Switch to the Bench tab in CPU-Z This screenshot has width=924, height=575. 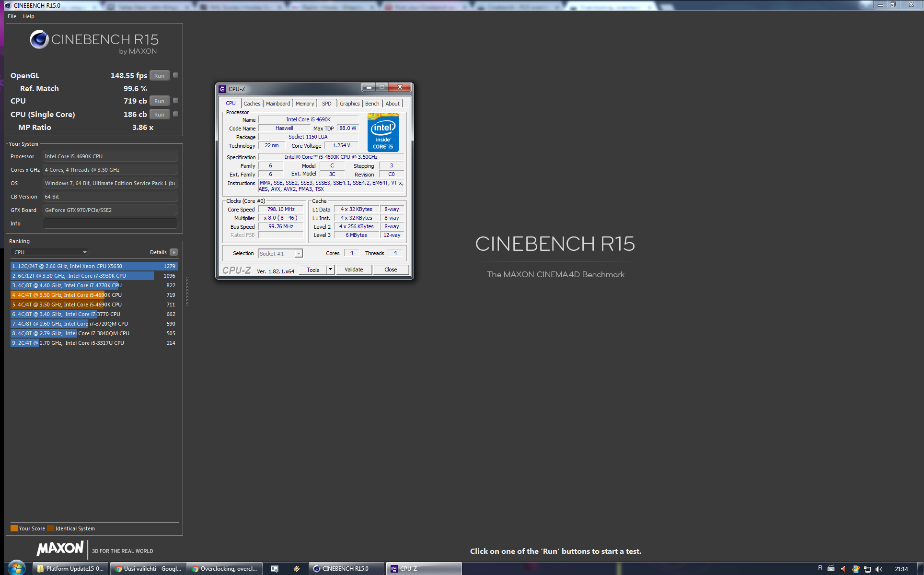coord(372,104)
